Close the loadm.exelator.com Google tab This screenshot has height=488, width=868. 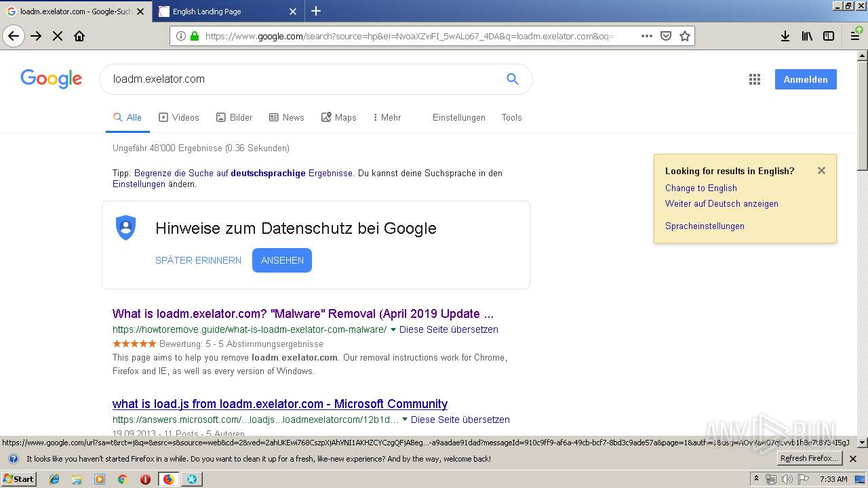tap(140, 12)
